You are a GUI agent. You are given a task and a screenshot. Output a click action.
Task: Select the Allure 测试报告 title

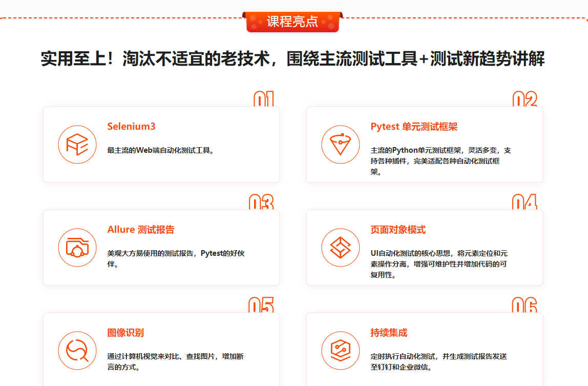pyautogui.click(x=141, y=230)
